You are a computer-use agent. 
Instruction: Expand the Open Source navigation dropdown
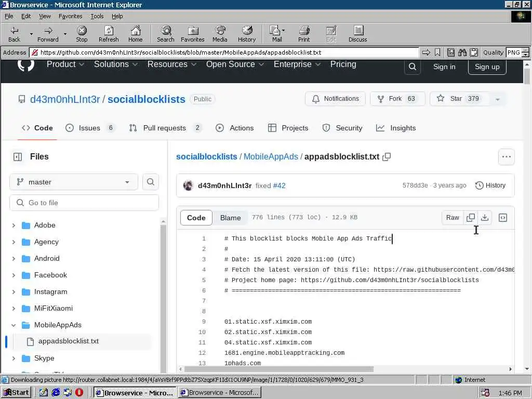235,64
